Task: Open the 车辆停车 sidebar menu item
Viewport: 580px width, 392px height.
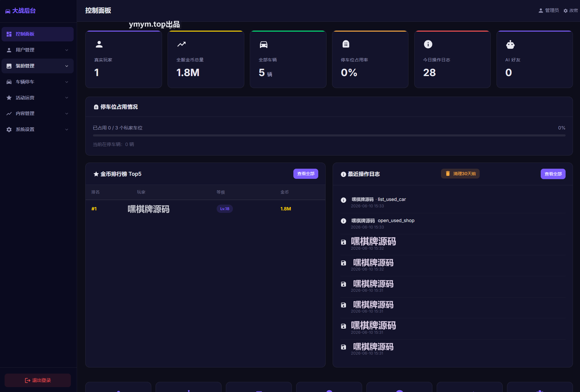Action: (37, 82)
